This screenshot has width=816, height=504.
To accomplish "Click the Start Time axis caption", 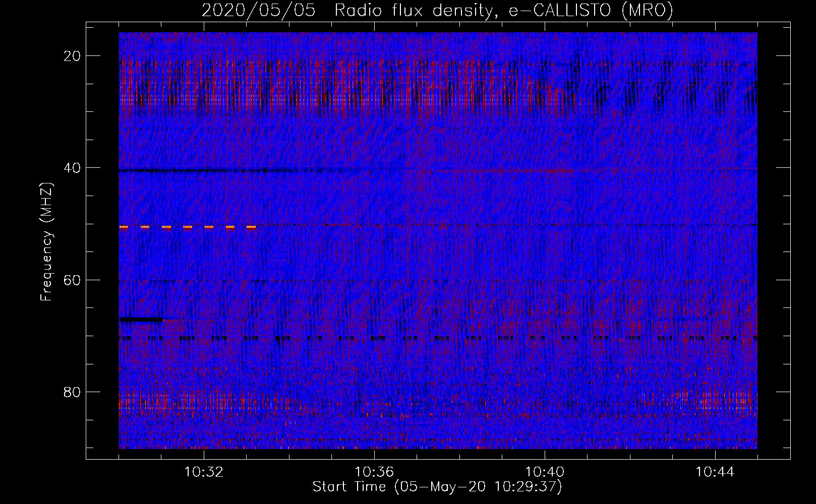I will click(x=437, y=487).
